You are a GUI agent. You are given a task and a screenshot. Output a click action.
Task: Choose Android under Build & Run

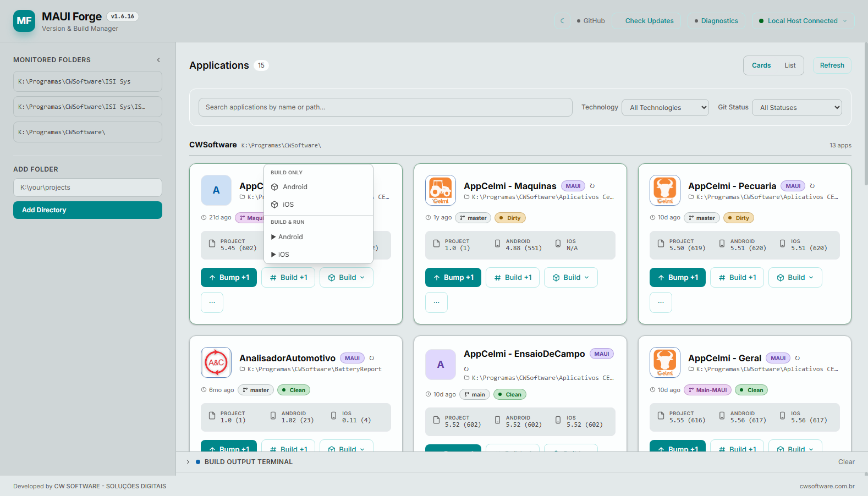318,237
